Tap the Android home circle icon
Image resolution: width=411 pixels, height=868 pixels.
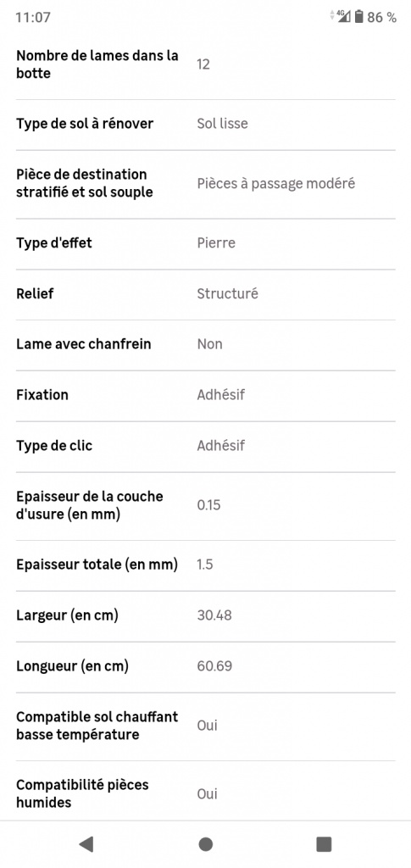(206, 843)
